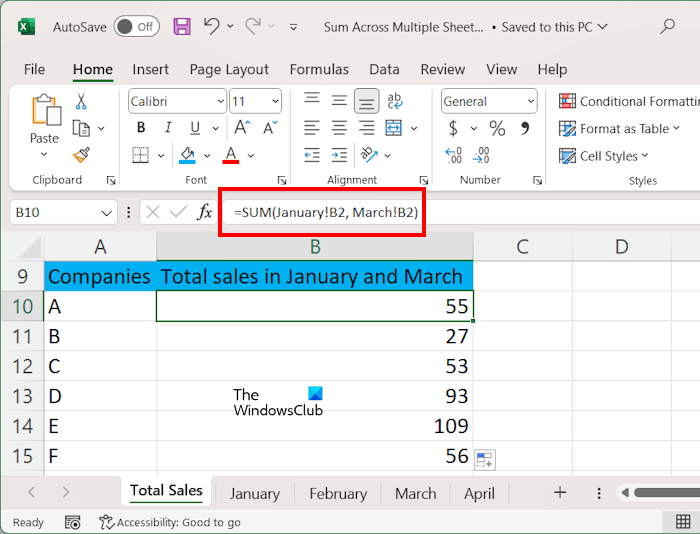Click the Auto Fill Options icon near row 15

point(484,459)
